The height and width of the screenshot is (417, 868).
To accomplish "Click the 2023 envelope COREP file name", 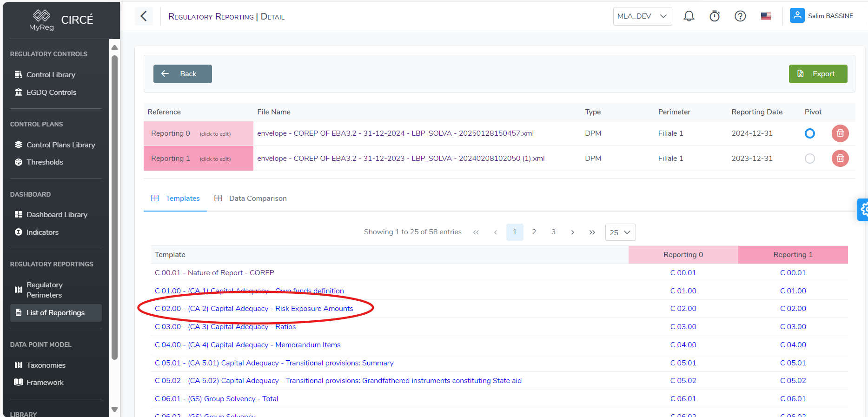I will click(x=401, y=159).
